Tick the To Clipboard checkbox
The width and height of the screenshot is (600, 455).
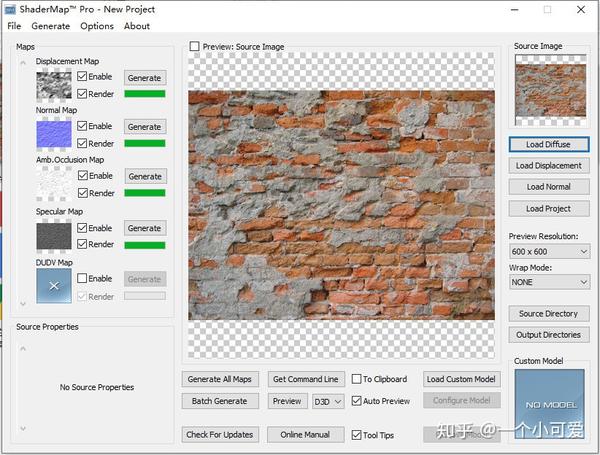356,379
